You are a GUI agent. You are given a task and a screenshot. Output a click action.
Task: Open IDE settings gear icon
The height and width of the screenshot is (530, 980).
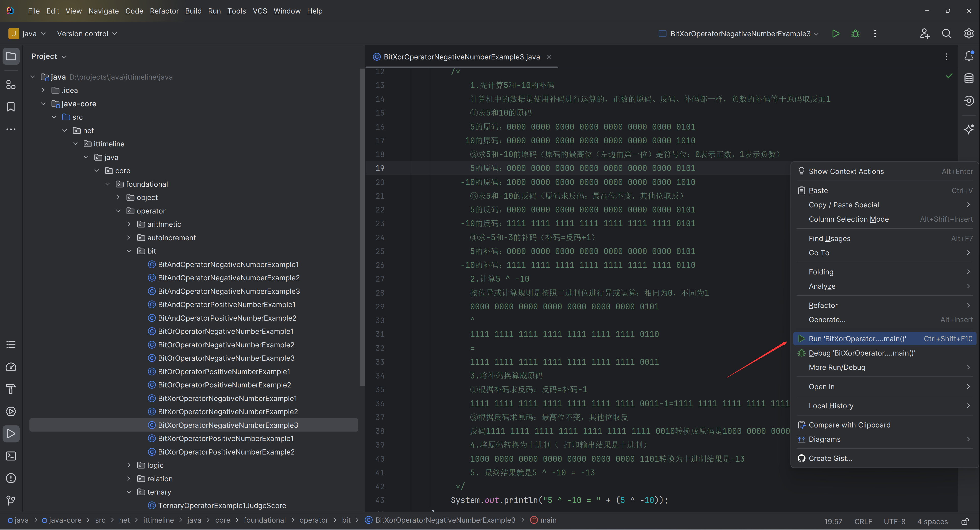(x=969, y=33)
